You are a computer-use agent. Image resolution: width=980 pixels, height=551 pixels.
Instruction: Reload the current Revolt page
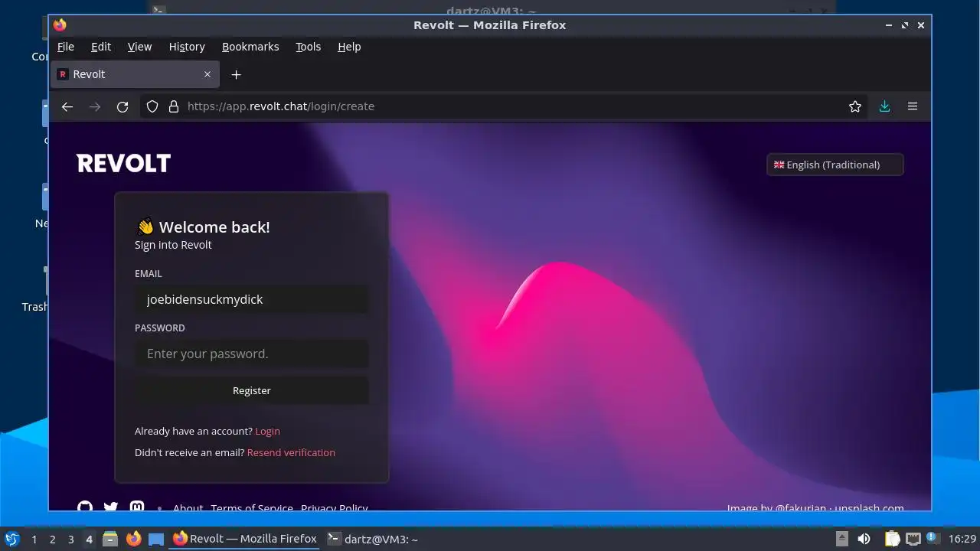(x=122, y=106)
